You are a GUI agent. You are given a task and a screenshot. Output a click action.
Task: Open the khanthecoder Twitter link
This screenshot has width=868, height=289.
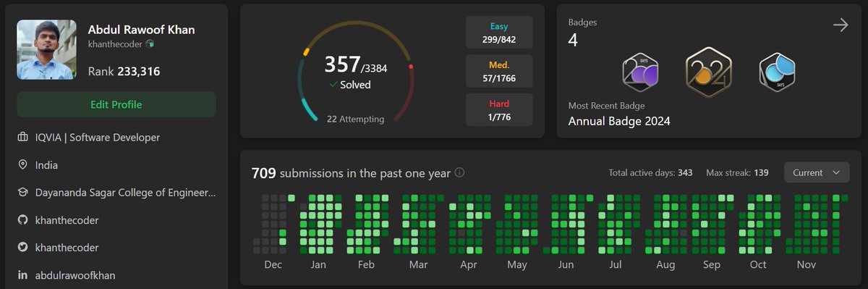[x=67, y=248]
